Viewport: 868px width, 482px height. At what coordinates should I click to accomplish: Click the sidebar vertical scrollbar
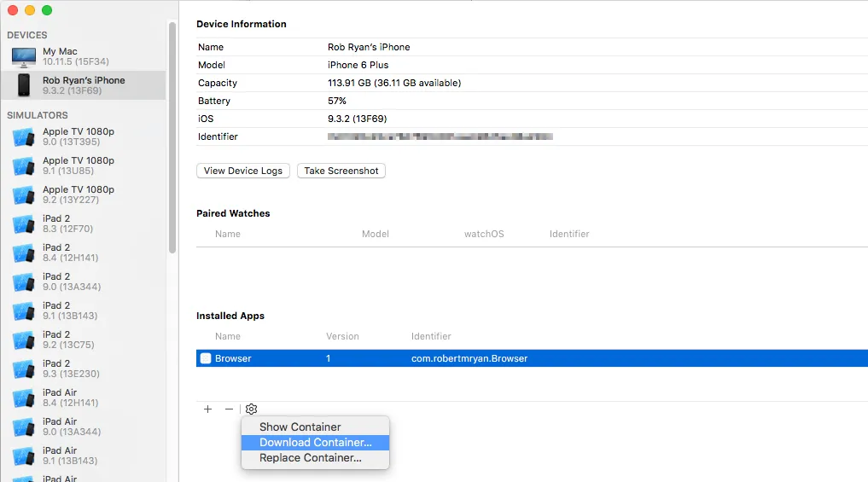click(172, 137)
